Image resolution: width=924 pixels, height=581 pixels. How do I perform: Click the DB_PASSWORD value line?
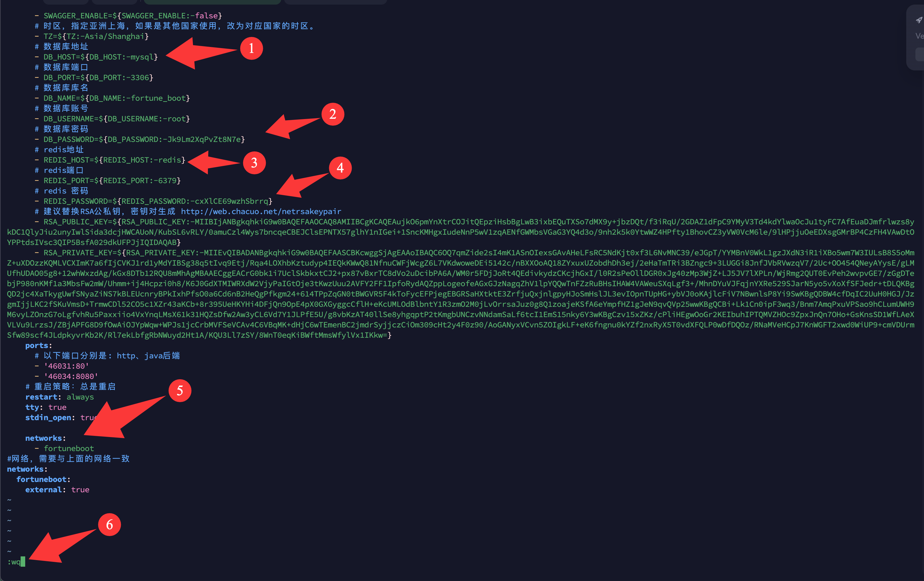(143, 139)
